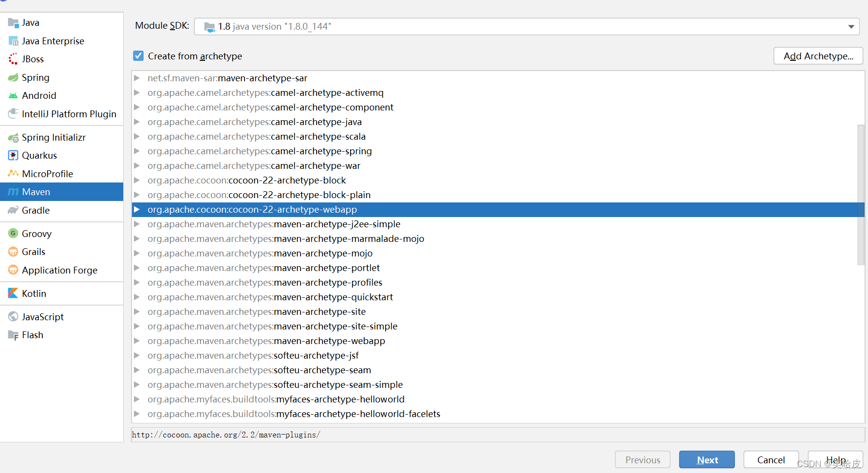
Task: Click the Grails icon
Action: point(13,252)
